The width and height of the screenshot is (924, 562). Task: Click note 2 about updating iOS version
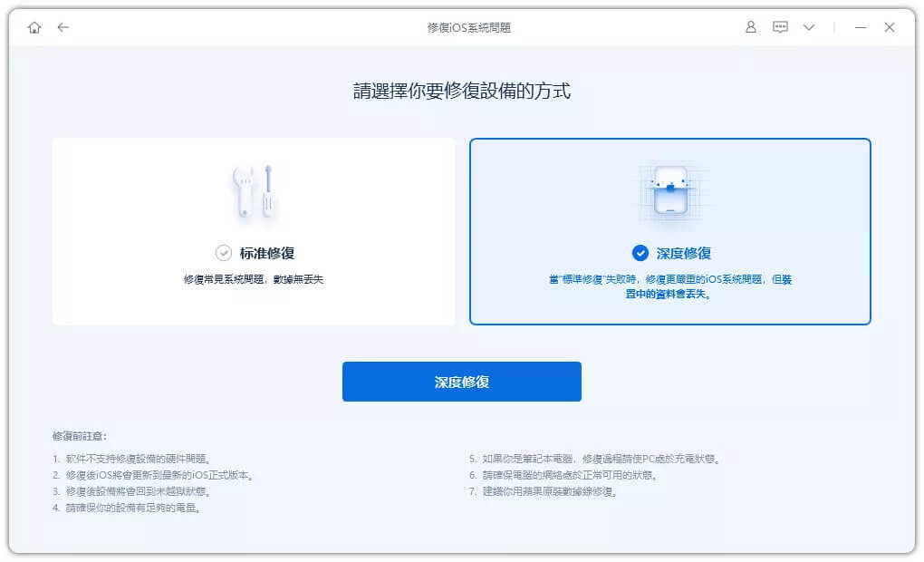point(153,475)
